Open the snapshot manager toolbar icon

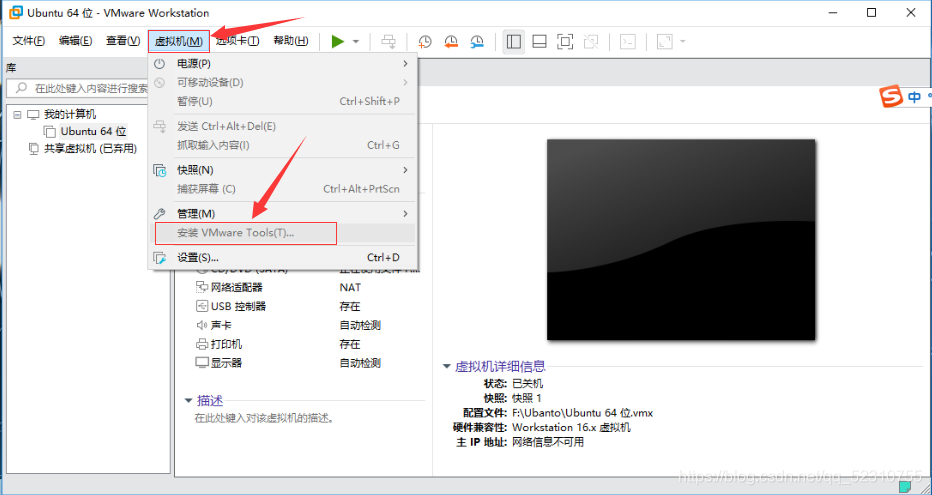[x=477, y=42]
